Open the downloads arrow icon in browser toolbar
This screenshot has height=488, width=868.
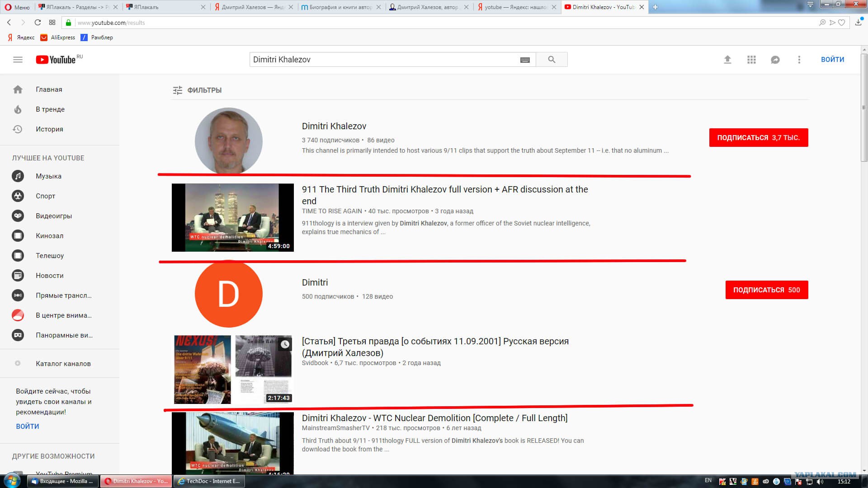[x=858, y=23]
